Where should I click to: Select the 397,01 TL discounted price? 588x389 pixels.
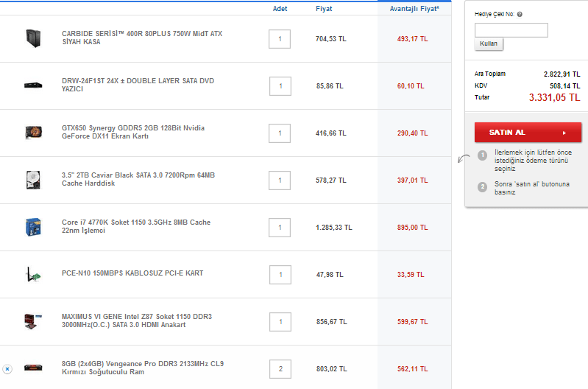[x=413, y=181]
